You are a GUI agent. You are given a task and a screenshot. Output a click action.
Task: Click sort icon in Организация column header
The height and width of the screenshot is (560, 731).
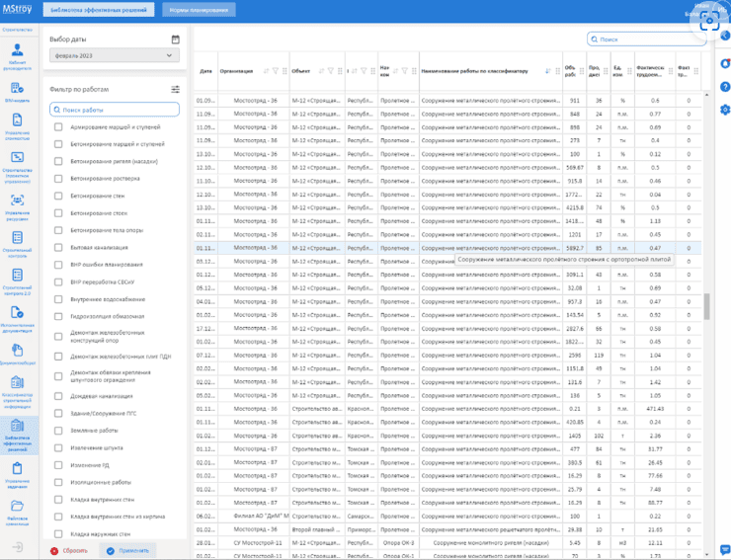[266, 71]
